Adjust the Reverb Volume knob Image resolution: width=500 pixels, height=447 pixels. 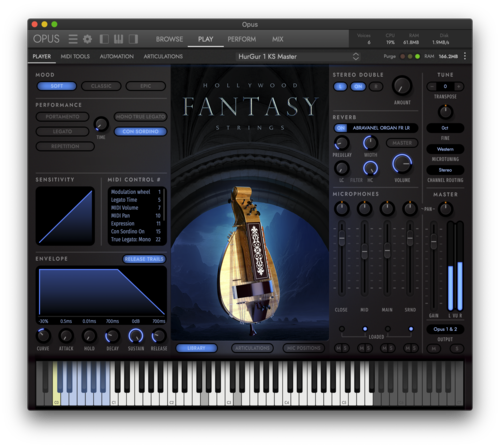[x=402, y=164]
